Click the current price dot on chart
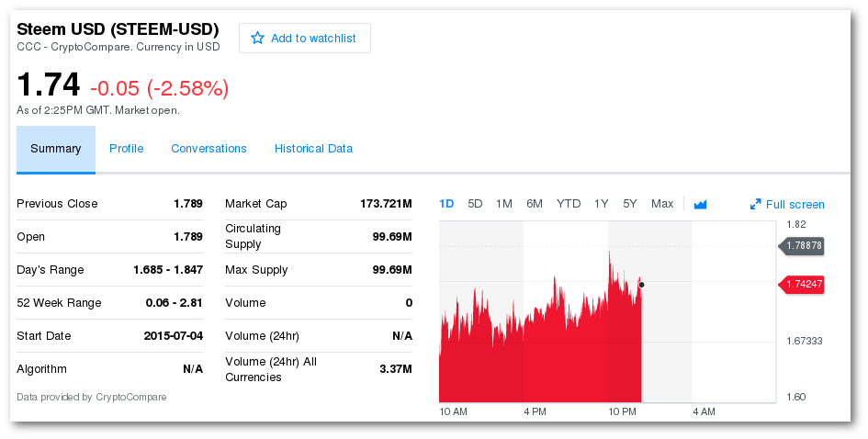Image resolution: width=868 pixels, height=439 pixels. coord(641,285)
